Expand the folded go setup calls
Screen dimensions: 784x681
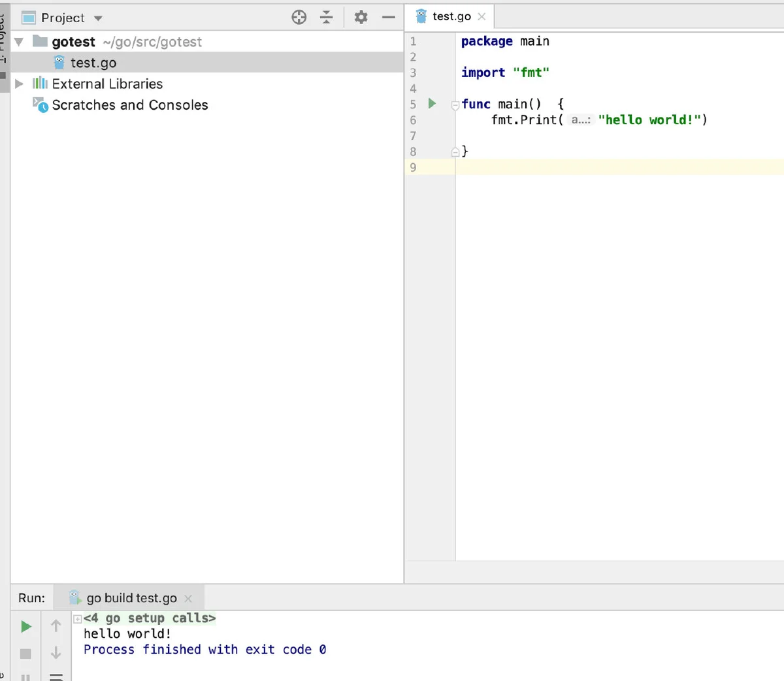78,619
